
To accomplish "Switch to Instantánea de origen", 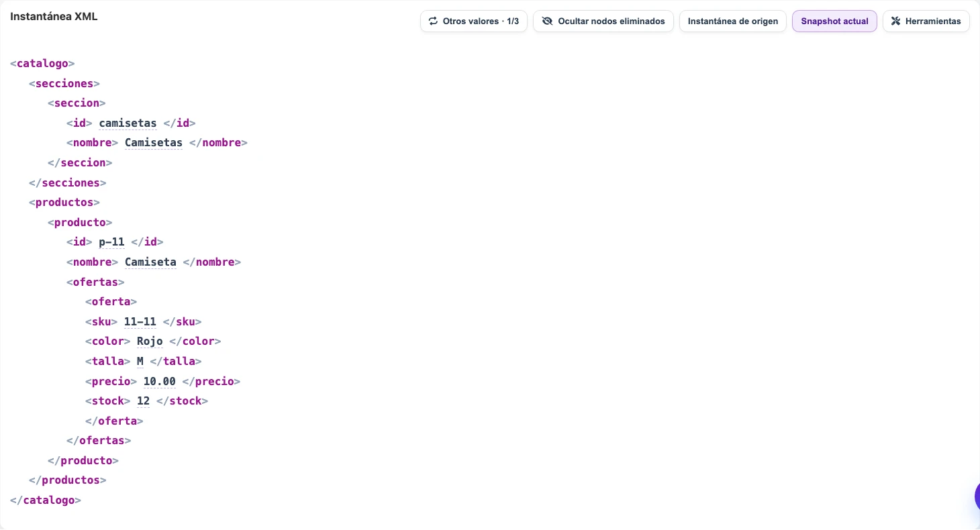I will point(733,21).
